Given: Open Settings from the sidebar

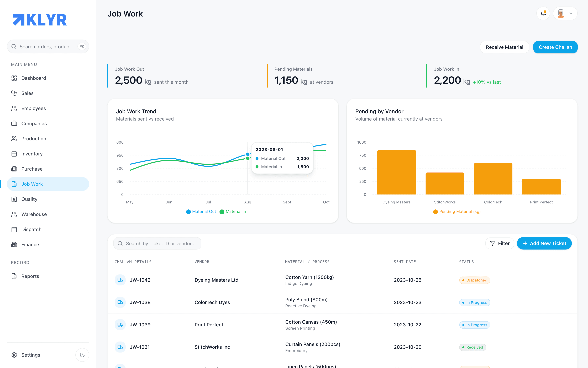Looking at the screenshot, I should pyautogui.click(x=31, y=355).
